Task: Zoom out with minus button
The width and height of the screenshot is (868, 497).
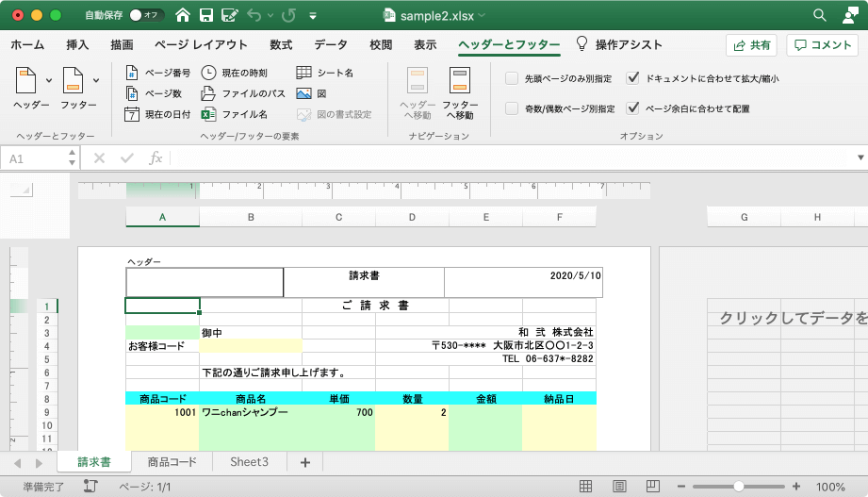Action: 681,487
